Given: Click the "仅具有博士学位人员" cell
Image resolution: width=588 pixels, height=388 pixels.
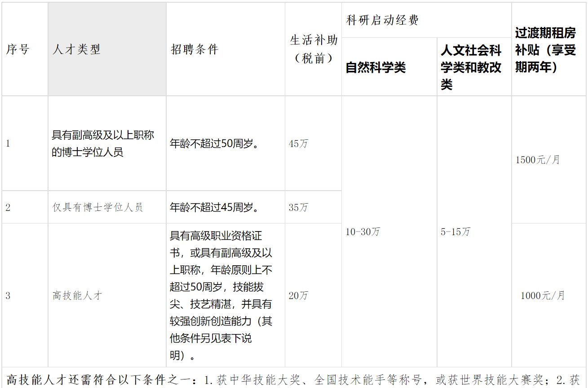Looking at the screenshot, I should tap(97, 207).
